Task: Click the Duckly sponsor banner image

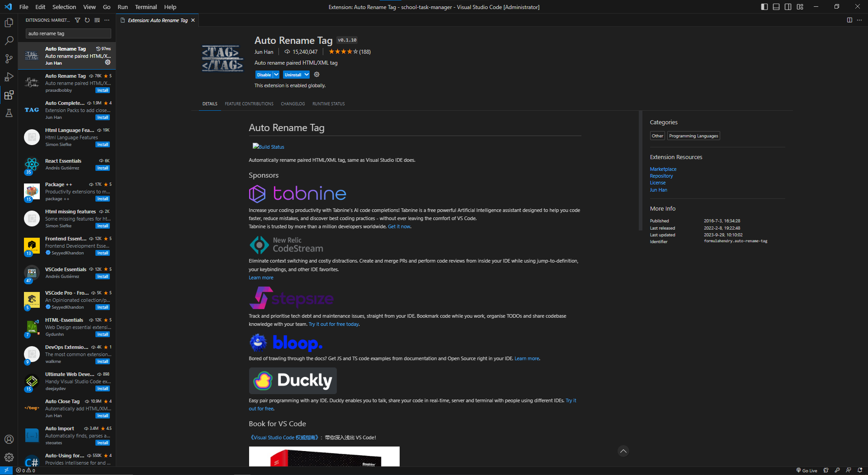Action: pos(292,381)
